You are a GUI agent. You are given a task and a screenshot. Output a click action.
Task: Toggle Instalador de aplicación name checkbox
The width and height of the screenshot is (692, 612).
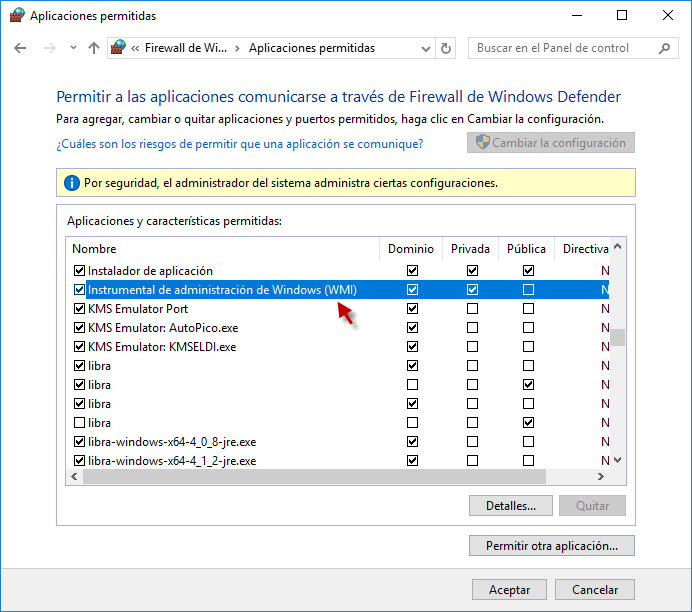(79, 270)
